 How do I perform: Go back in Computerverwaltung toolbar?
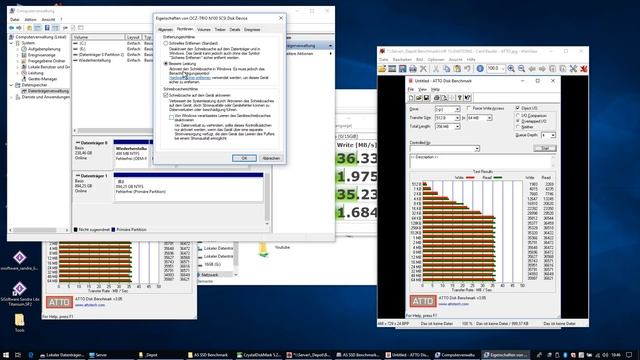pos(11,28)
